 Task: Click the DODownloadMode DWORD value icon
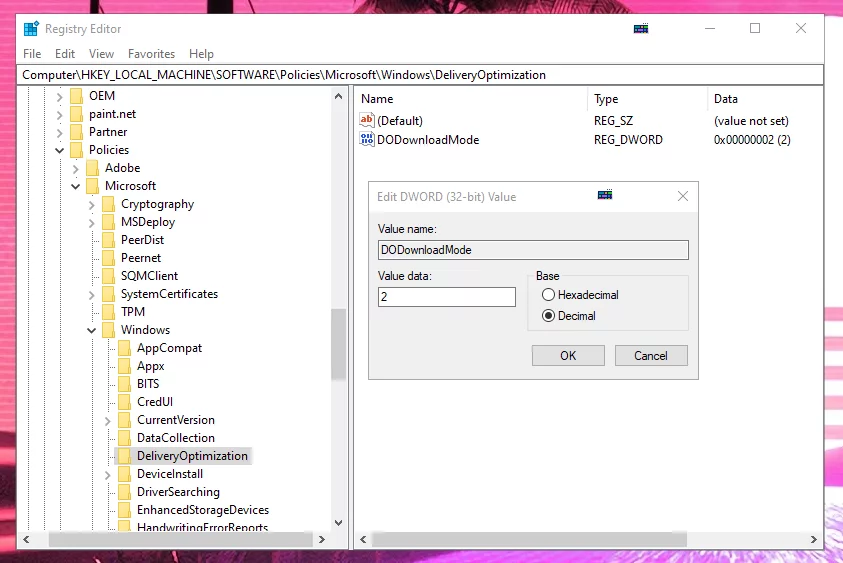tap(367, 139)
